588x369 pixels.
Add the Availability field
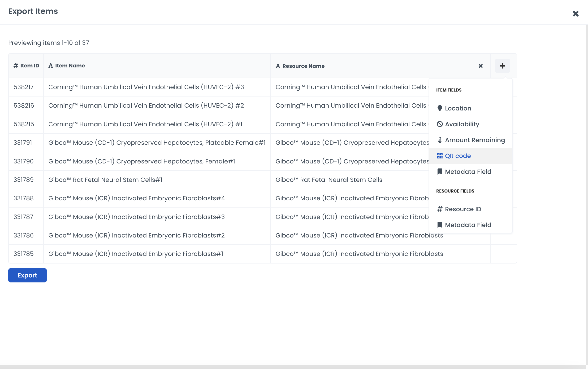tap(462, 124)
